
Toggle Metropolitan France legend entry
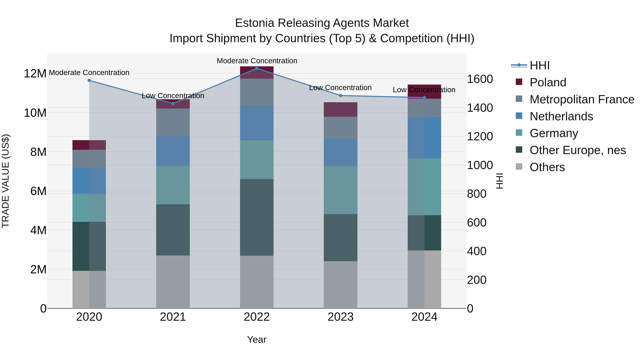tap(575, 99)
